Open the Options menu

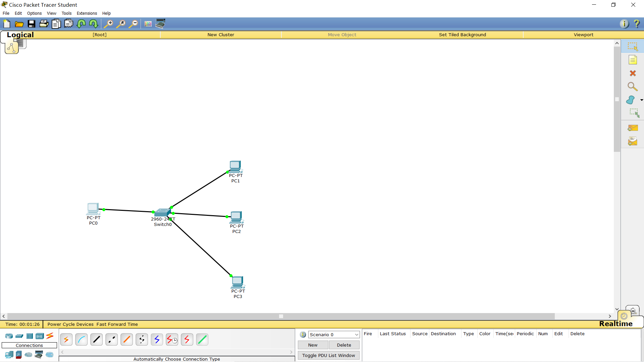pyautogui.click(x=34, y=13)
